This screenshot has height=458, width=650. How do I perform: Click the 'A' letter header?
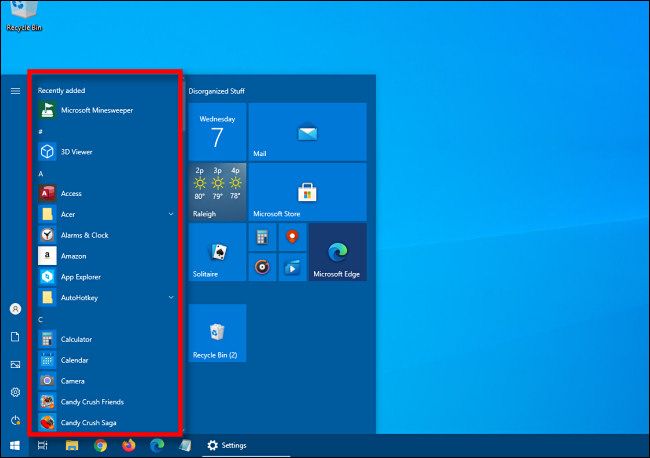[41, 174]
